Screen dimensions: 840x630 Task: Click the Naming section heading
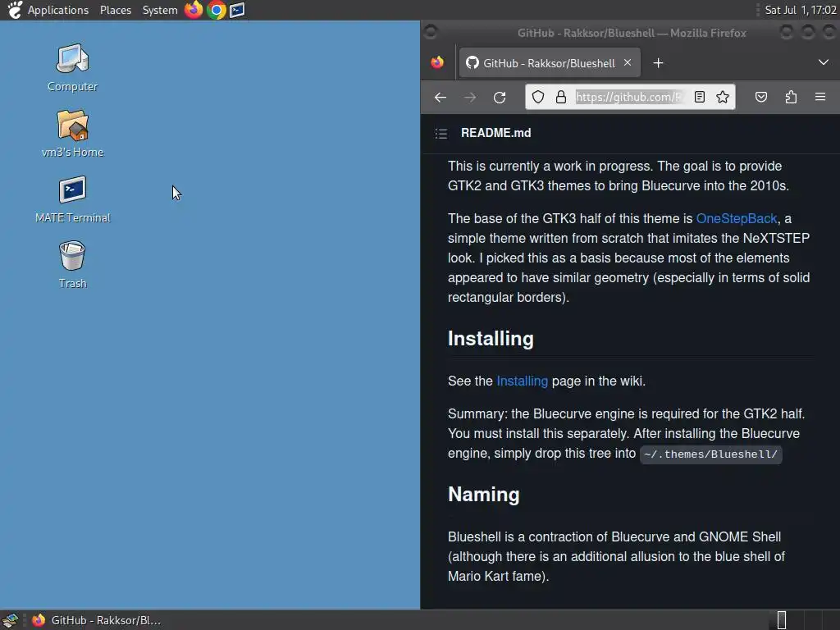click(484, 494)
